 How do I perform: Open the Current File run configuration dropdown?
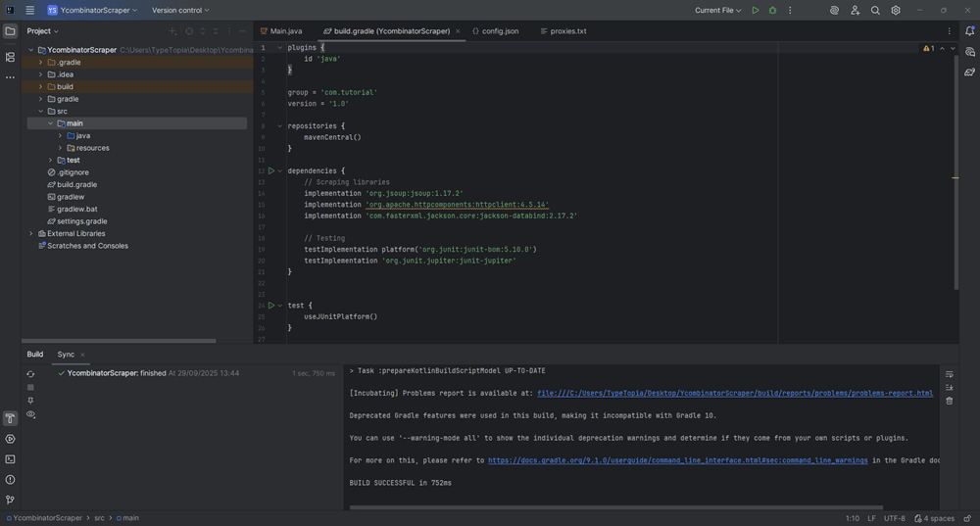click(718, 10)
